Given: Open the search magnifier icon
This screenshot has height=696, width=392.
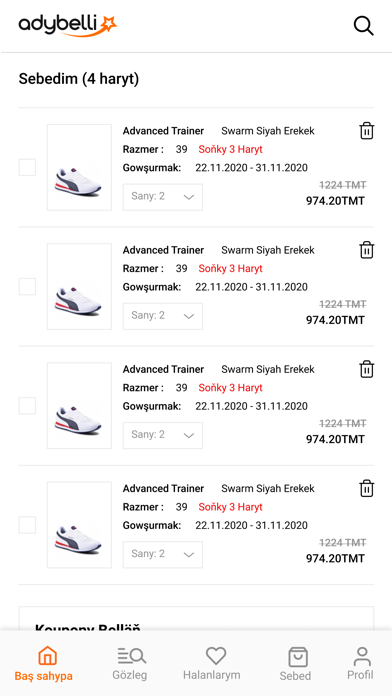Looking at the screenshot, I should (364, 25).
